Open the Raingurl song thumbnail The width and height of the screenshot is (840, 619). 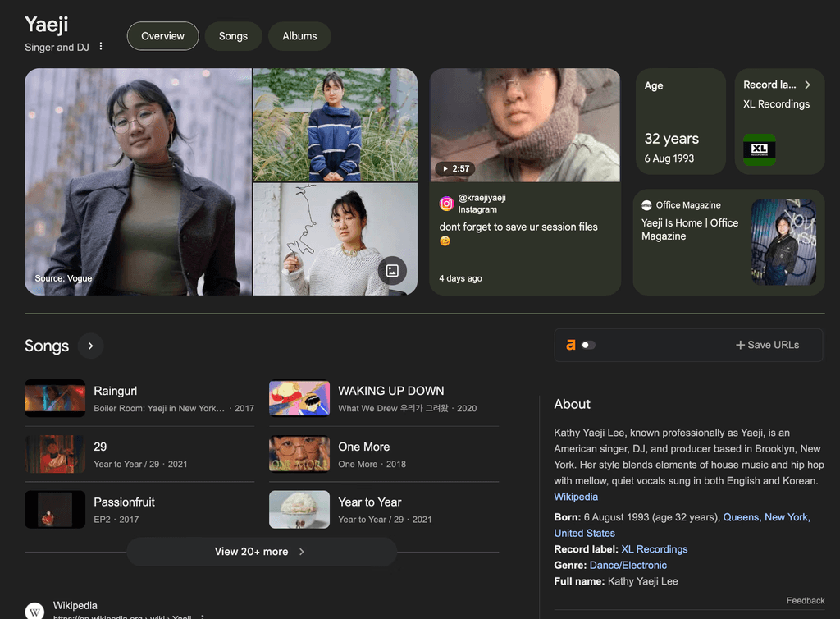coord(55,398)
